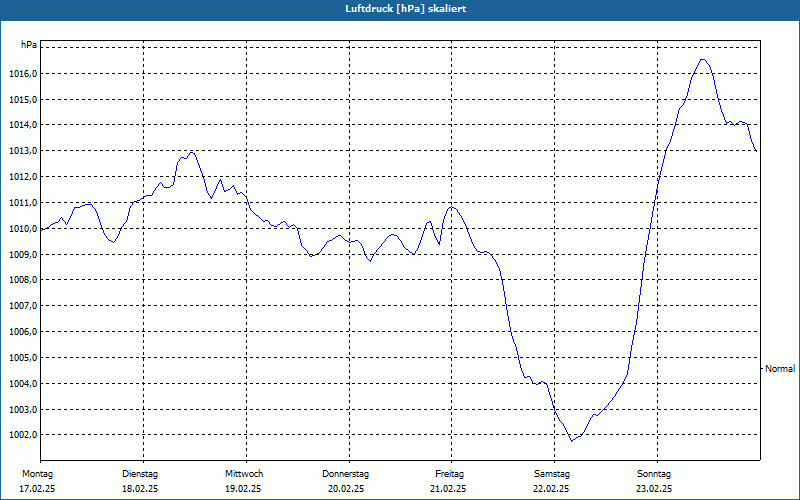
Task: Click the date 21.02.25
Action: point(448,489)
